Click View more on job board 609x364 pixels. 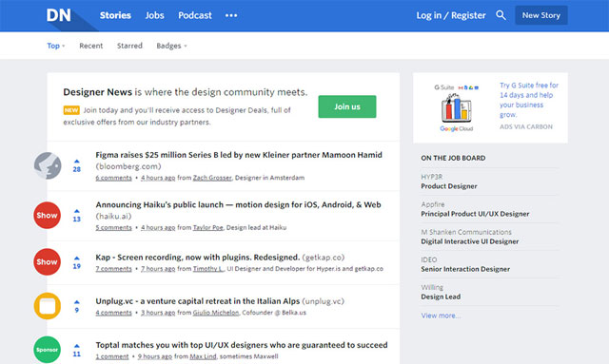[441, 316]
